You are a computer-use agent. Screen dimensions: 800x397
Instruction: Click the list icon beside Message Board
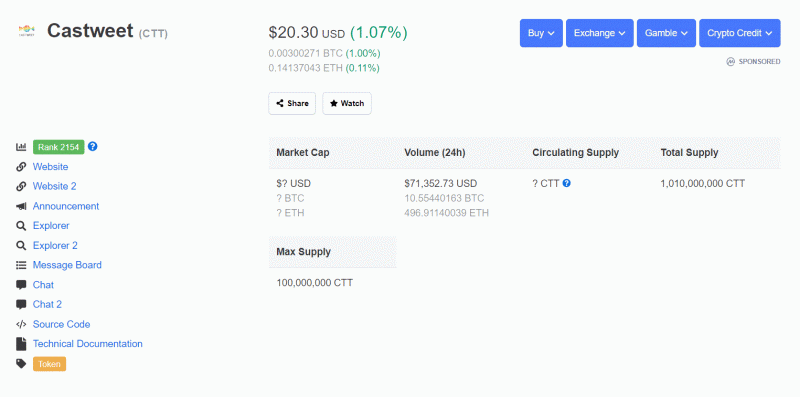click(21, 265)
